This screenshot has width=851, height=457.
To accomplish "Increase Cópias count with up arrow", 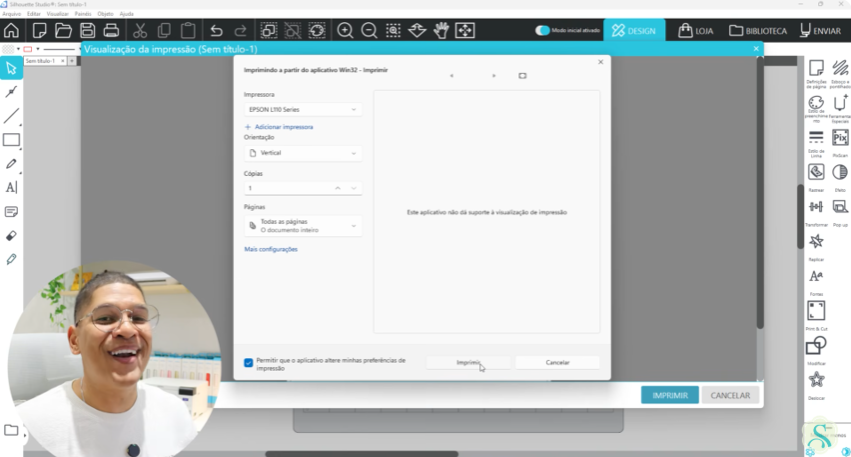I will tap(338, 188).
